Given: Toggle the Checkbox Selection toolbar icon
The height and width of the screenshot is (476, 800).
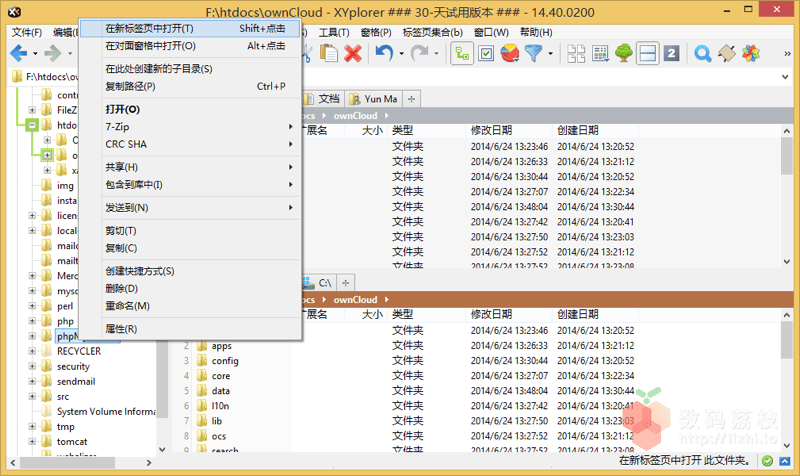Looking at the screenshot, I should click(x=486, y=53).
